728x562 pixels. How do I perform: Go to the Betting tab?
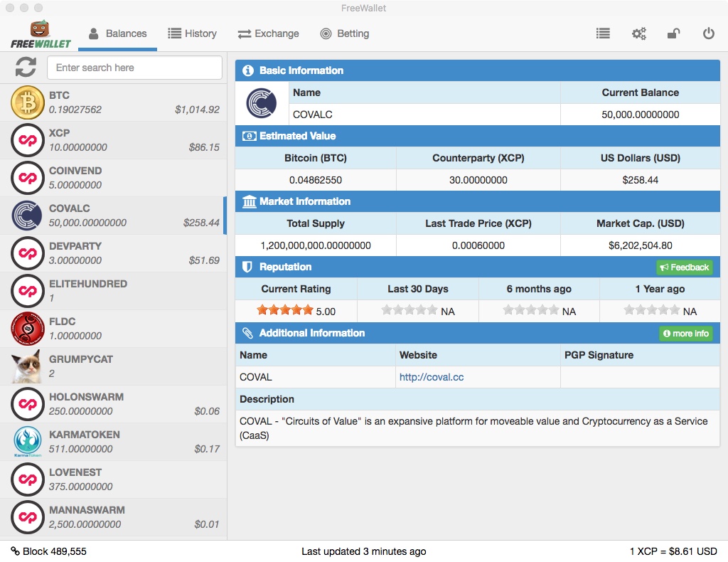click(x=345, y=33)
